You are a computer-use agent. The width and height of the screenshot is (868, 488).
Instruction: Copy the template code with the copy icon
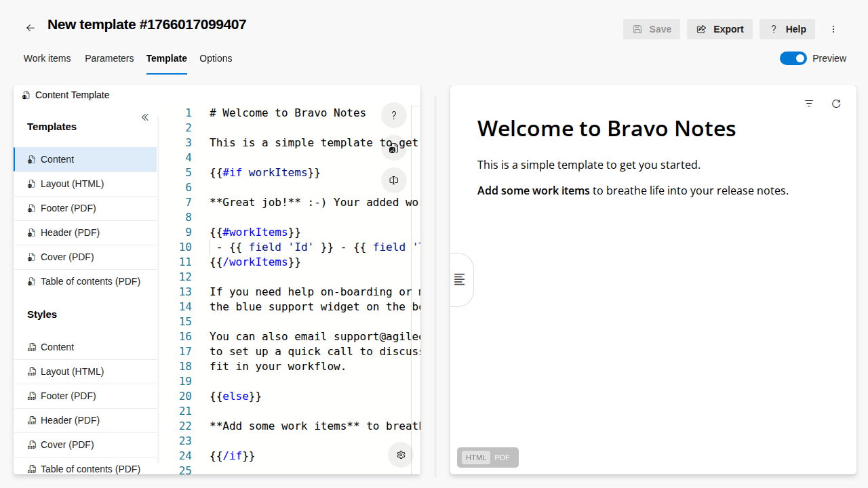pos(393,180)
